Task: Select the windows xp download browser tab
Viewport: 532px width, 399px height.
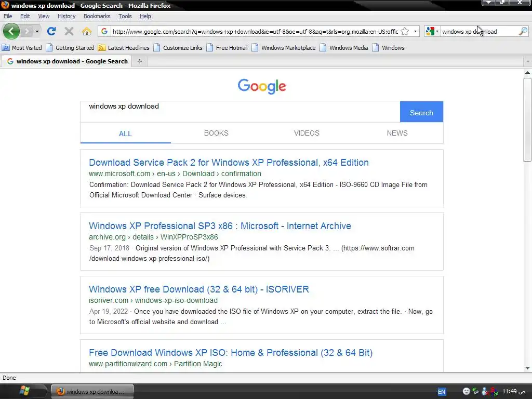Action: (67, 61)
